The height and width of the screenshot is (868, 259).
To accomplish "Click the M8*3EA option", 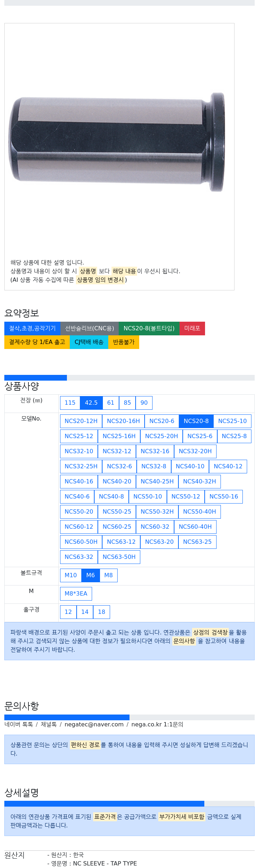I will pyautogui.click(x=76, y=594).
